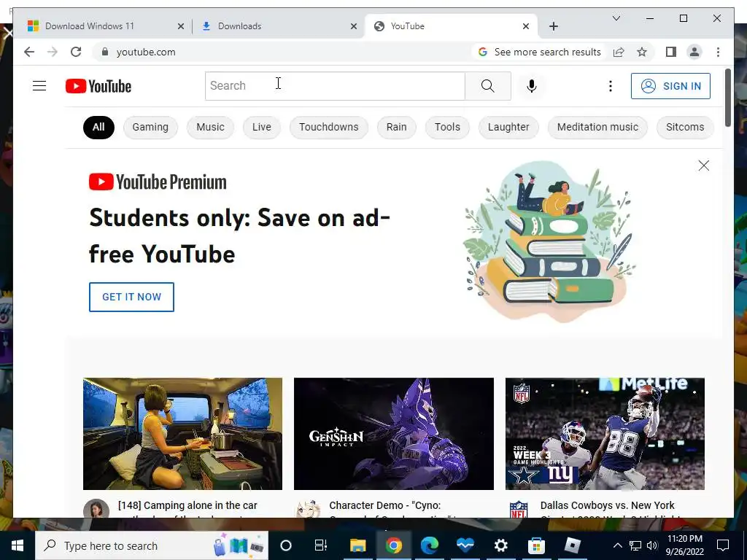
Task: Close the Download Windows 11 tab
Action: coord(181,26)
